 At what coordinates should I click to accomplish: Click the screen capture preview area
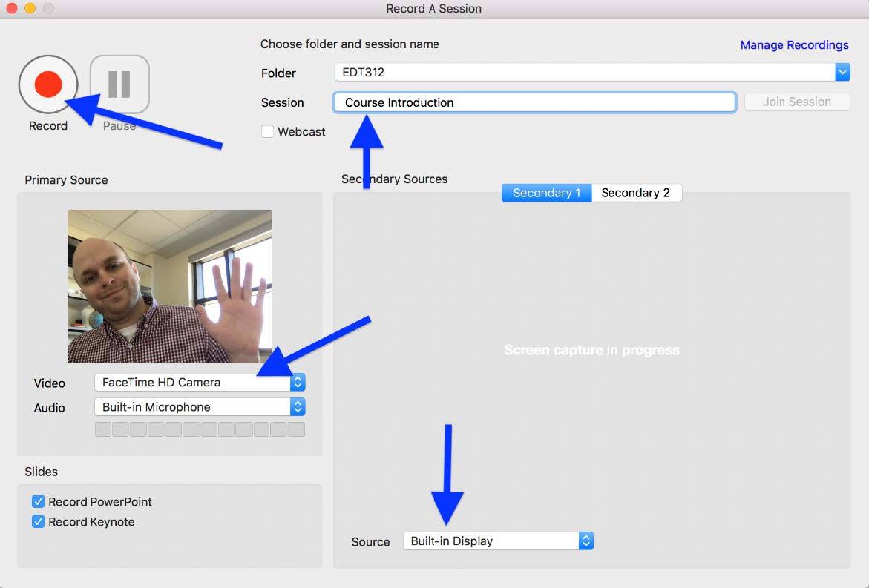point(591,350)
